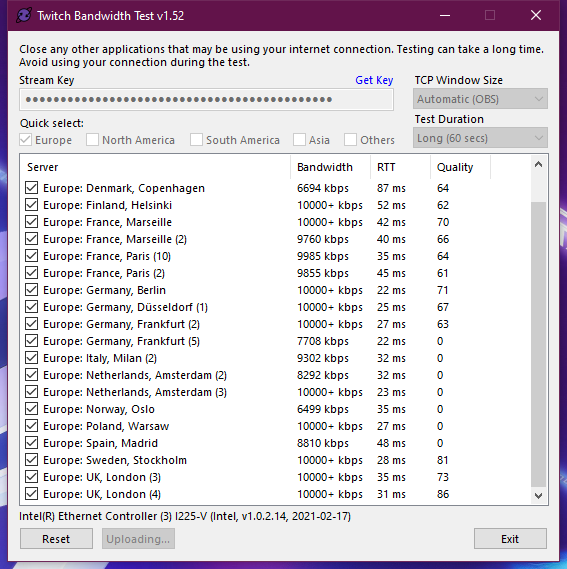The width and height of the screenshot is (567, 569).
Task: Minimize the Twitch Bandwidth Test window
Action: 445,16
